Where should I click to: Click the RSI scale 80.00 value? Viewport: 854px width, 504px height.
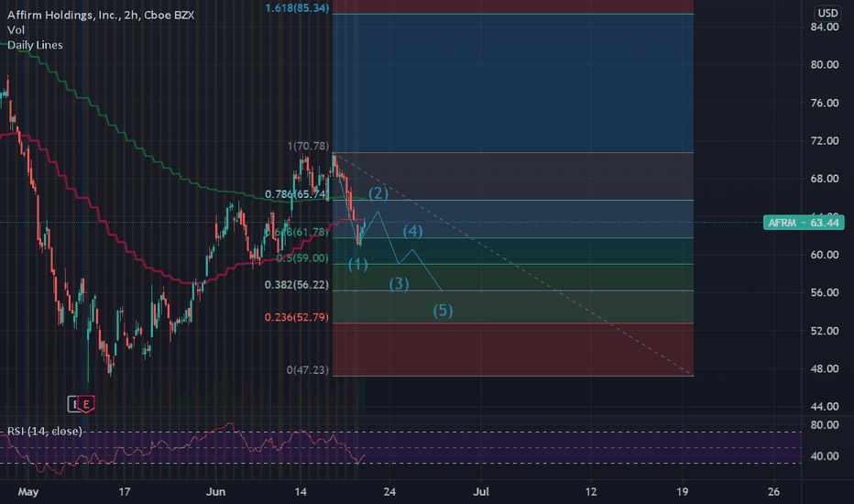point(825,425)
